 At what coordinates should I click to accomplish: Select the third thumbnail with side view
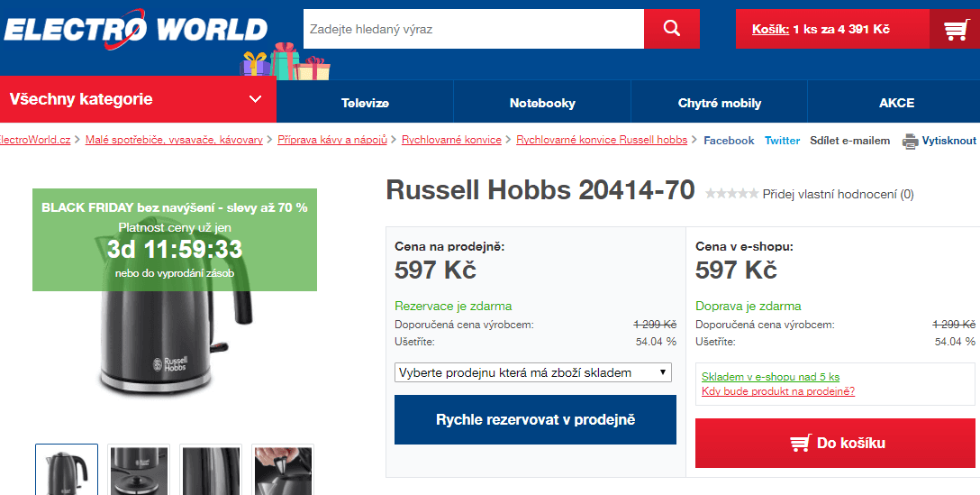coord(211,470)
